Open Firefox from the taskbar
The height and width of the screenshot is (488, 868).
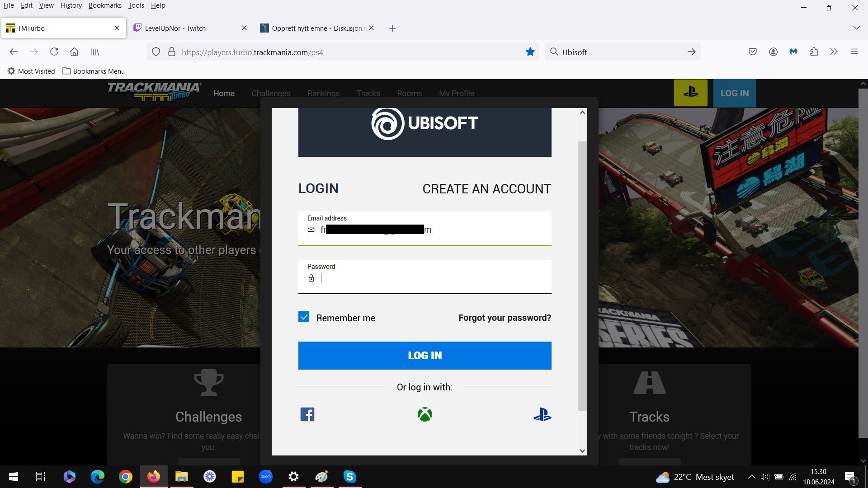pyautogui.click(x=154, y=477)
